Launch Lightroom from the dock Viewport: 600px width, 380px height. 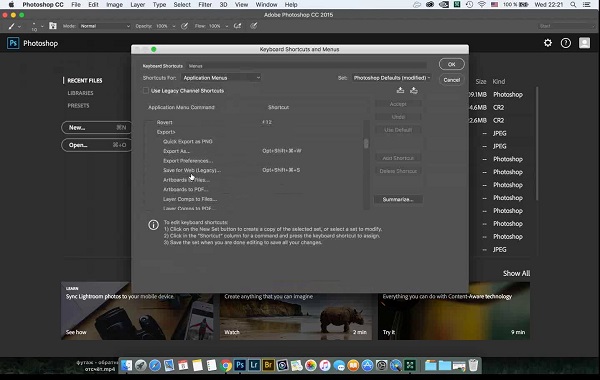254,365
